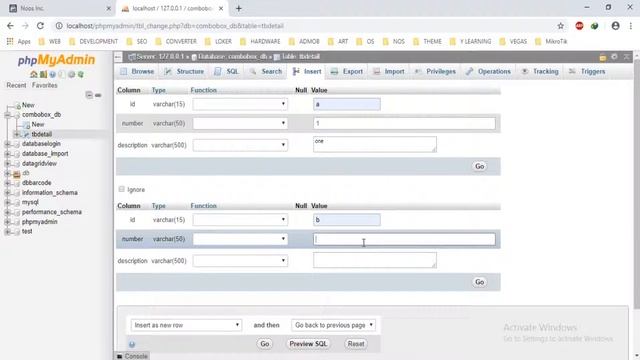This screenshot has width=640, height=360.
Task: Open Function dropdown for first id row
Action: (x=240, y=104)
